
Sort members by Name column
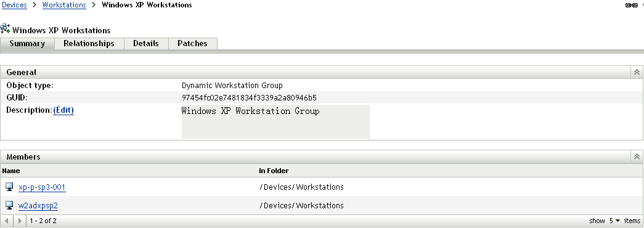click(10, 171)
